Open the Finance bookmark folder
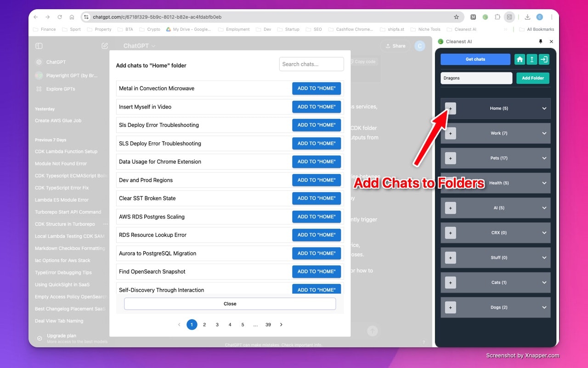 tap(45, 29)
